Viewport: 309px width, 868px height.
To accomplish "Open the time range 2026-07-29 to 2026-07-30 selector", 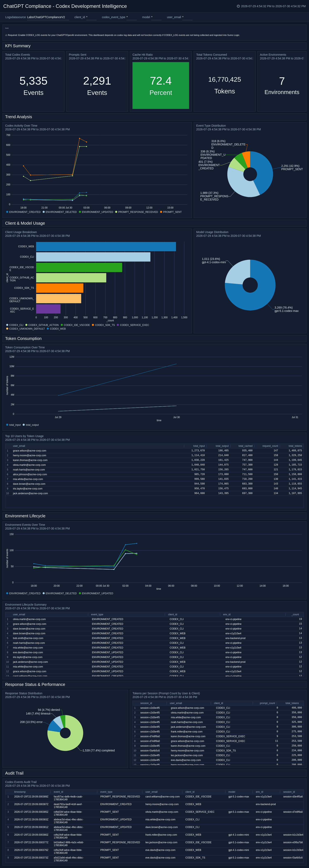I will pyautogui.click(x=273, y=6).
